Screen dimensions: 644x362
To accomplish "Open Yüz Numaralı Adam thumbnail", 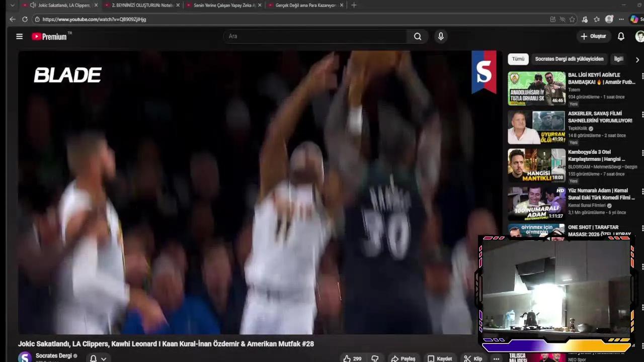I will coord(536,204).
